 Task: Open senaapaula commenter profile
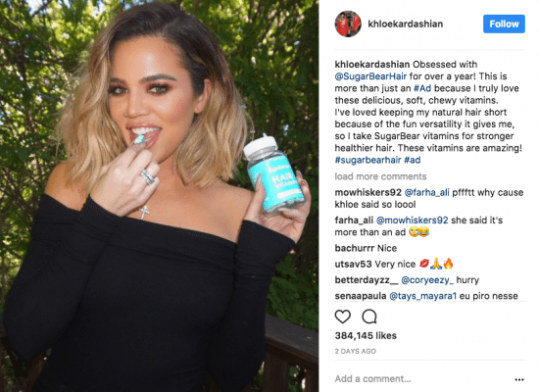point(361,296)
